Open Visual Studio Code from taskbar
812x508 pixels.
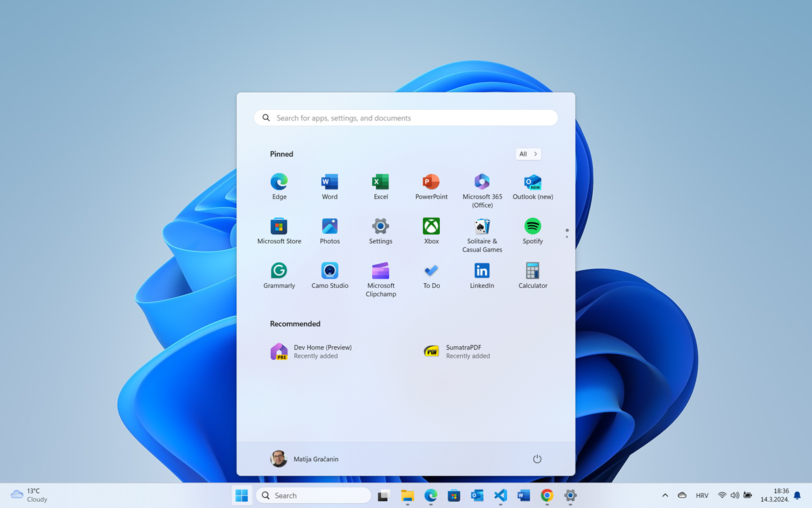pos(500,496)
